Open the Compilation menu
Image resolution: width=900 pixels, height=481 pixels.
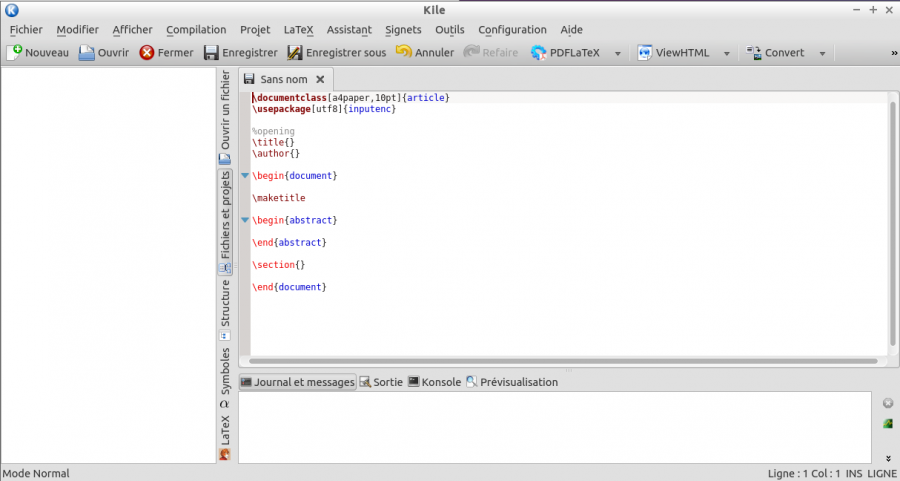196,30
